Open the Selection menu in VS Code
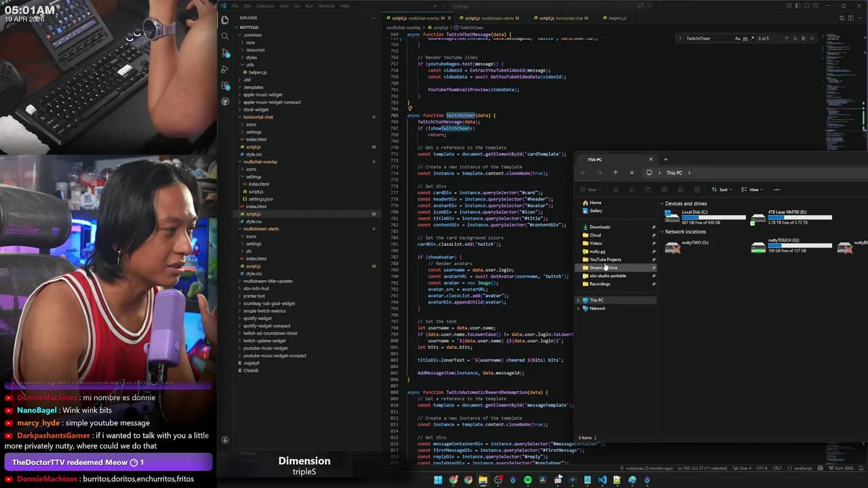The width and height of the screenshot is (868, 488). [265, 6]
